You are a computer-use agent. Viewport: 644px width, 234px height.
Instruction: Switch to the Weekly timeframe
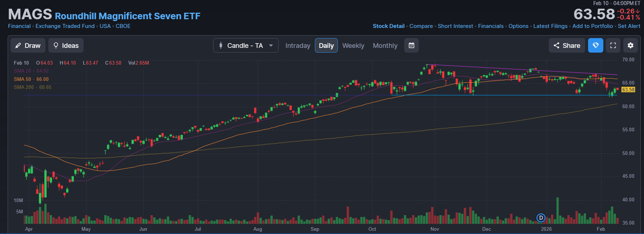click(x=353, y=46)
